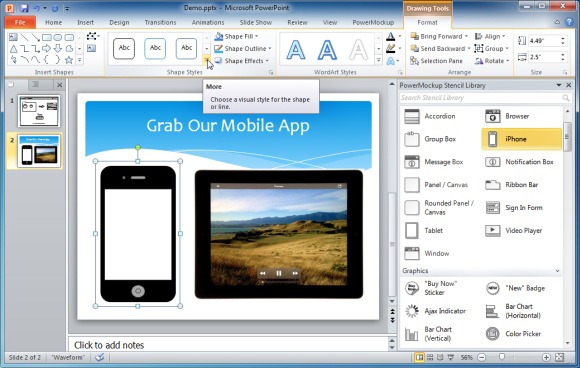Open PowerPoint Help question mark icon

pos(569,22)
